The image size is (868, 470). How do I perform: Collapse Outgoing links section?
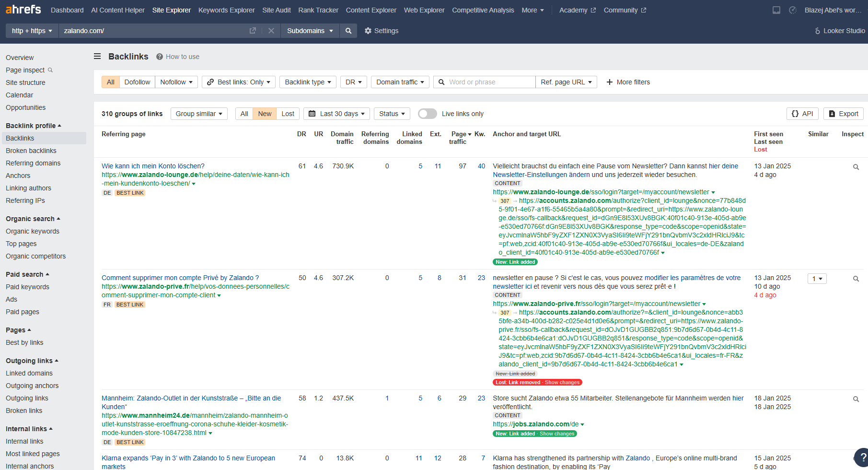[x=32, y=361]
